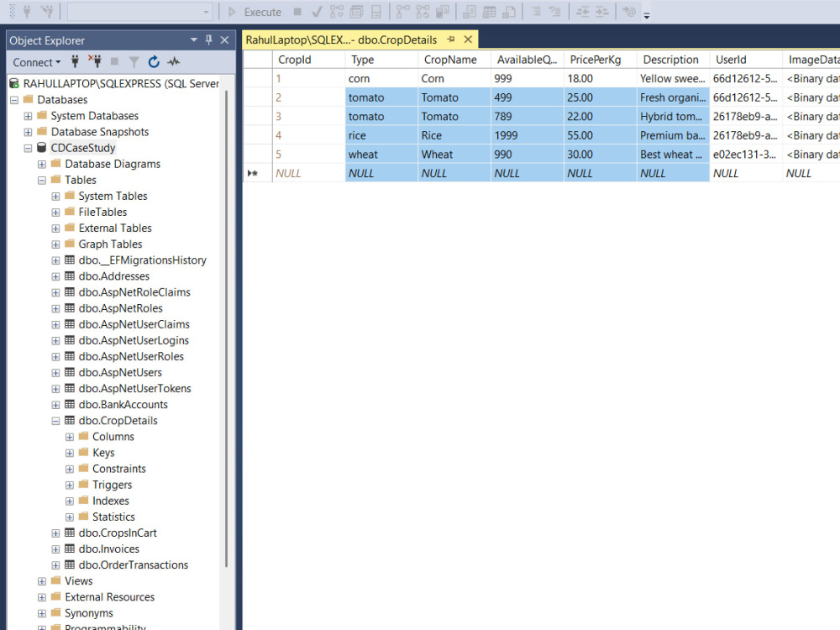
Task: Expand Database Snapshots folder
Action: pos(28,132)
